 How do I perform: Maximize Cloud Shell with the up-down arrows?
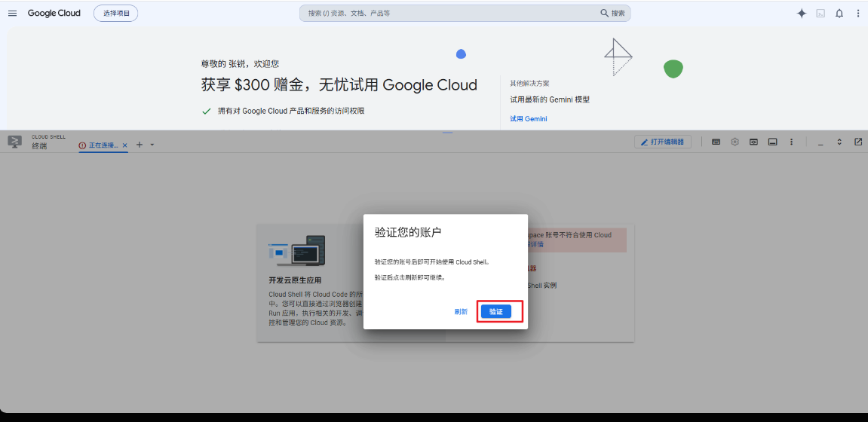click(x=839, y=142)
